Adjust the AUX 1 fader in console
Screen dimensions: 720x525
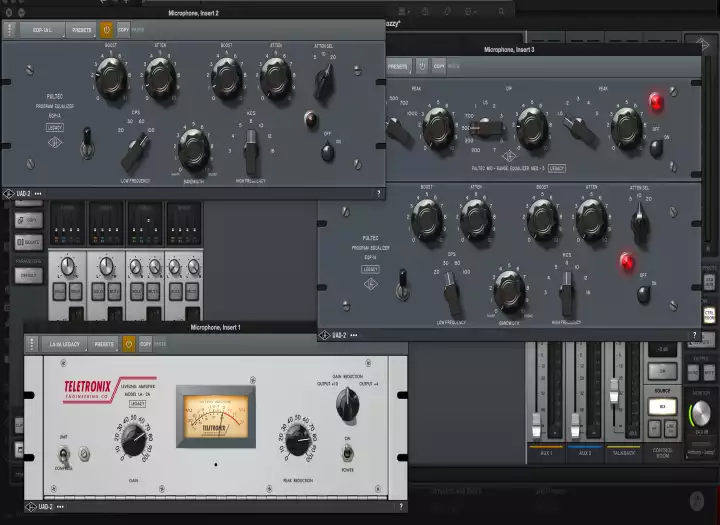536,425
